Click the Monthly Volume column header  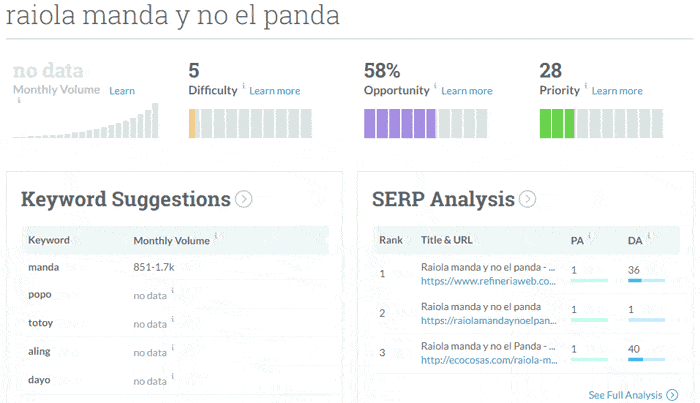(171, 241)
